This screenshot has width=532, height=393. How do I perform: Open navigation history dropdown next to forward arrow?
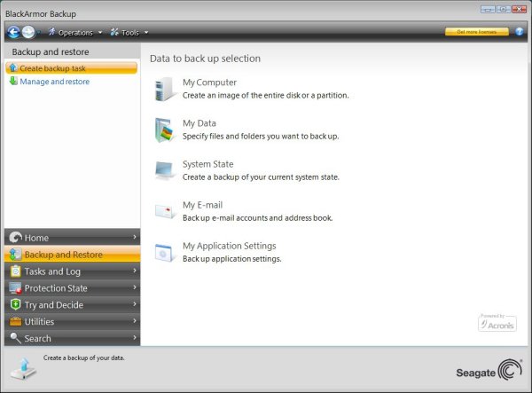point(38,33)
